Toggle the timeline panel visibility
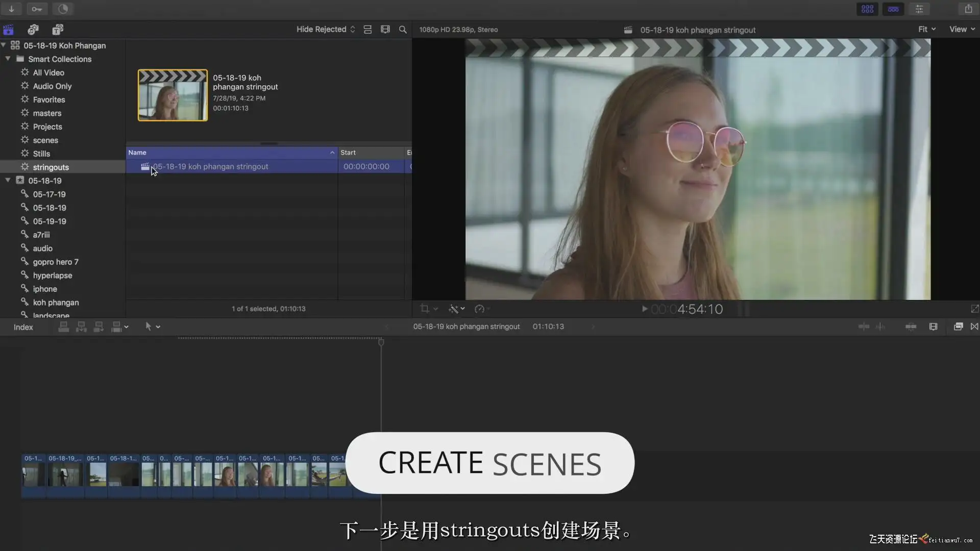 coord(893,9)
